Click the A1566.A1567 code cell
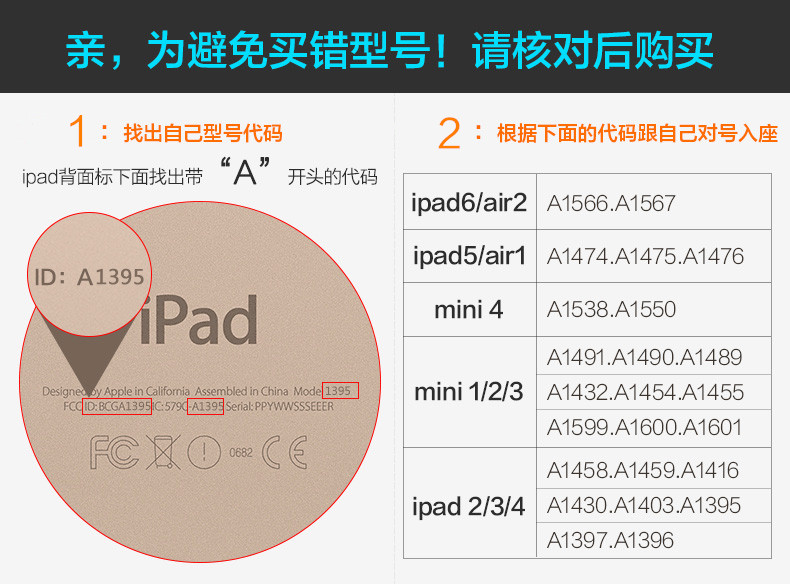The width and height of the screenshot is (790, 584). 611,203
